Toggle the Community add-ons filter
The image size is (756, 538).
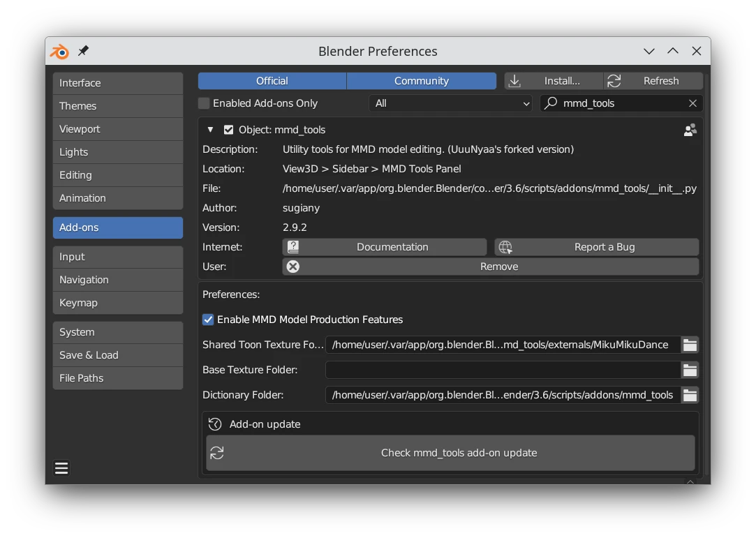421,81
